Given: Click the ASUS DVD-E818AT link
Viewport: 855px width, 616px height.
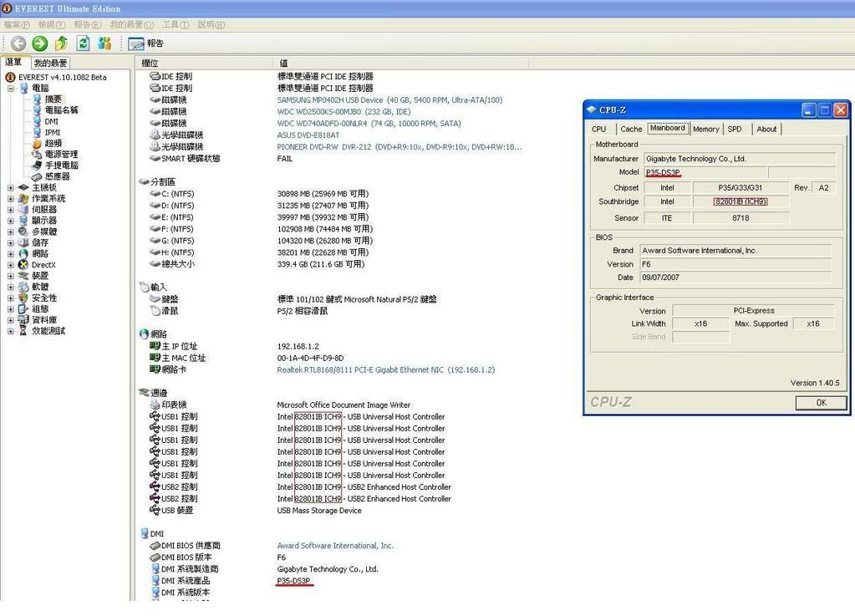Looking at the screenshot, I should tap(308, 135).
